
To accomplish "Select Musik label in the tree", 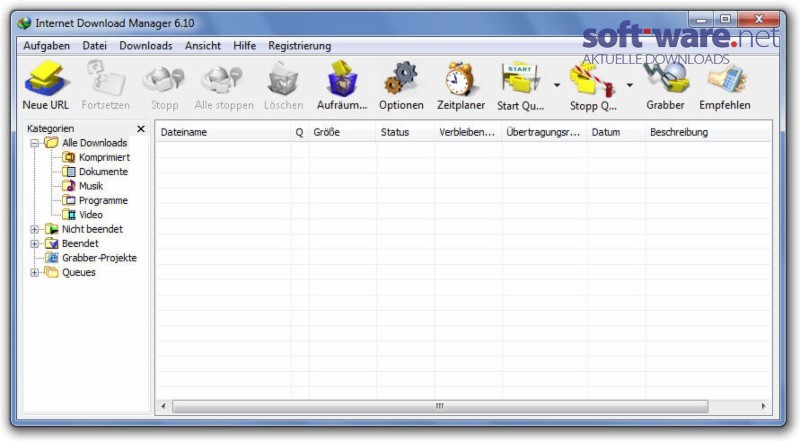I will [91, 186].
